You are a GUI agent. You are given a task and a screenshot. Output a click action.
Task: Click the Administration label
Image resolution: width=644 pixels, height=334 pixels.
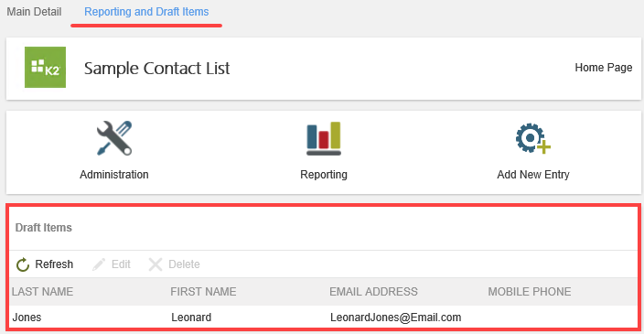[114, 175]
